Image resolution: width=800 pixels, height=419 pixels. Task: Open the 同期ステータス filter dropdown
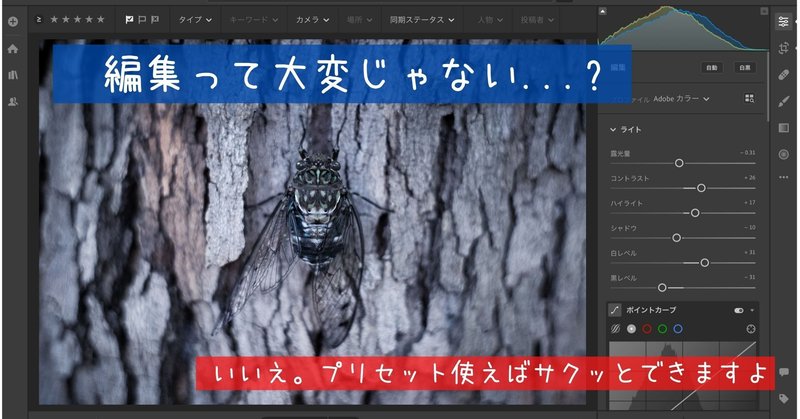point(422,20)
